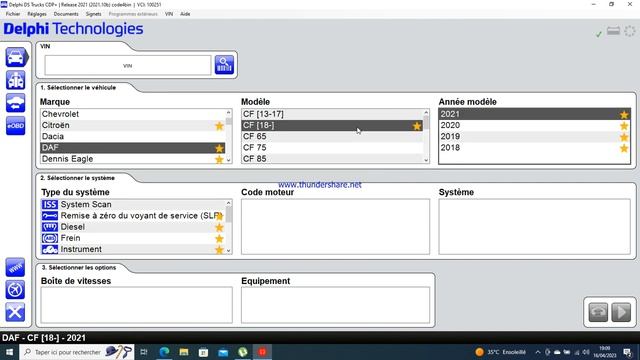Open the Signets menu
Screen dimensions: 640x360
(x=93, y=14)
